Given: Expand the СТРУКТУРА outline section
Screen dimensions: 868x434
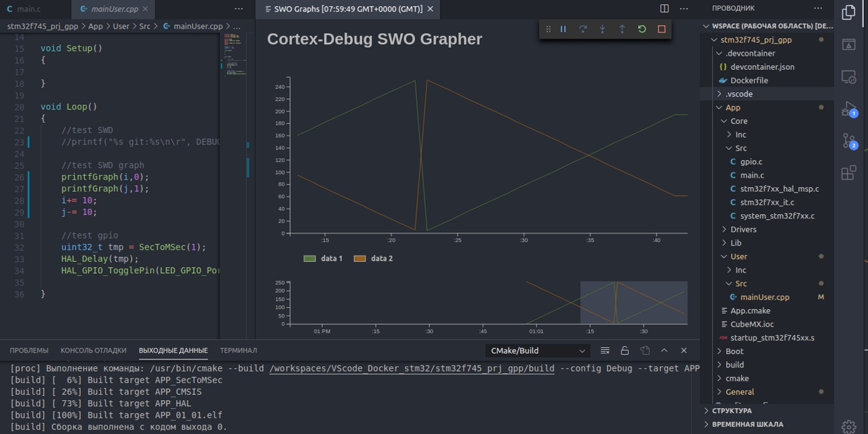Looking at the screenshot, I should pos(767,410).
